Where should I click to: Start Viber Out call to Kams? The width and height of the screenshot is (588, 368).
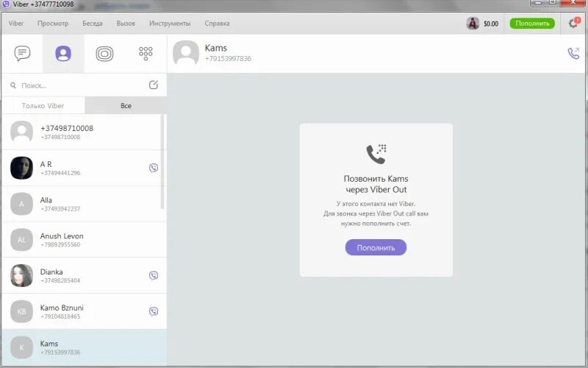[x=573, y=53]
